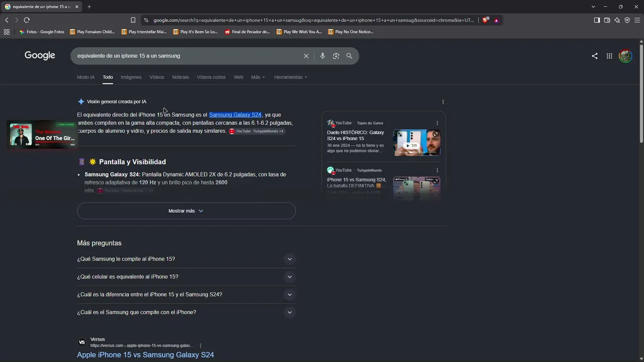
Task: Expand question about iPhone 15 and S24 difference
Action: click(186, 295)
